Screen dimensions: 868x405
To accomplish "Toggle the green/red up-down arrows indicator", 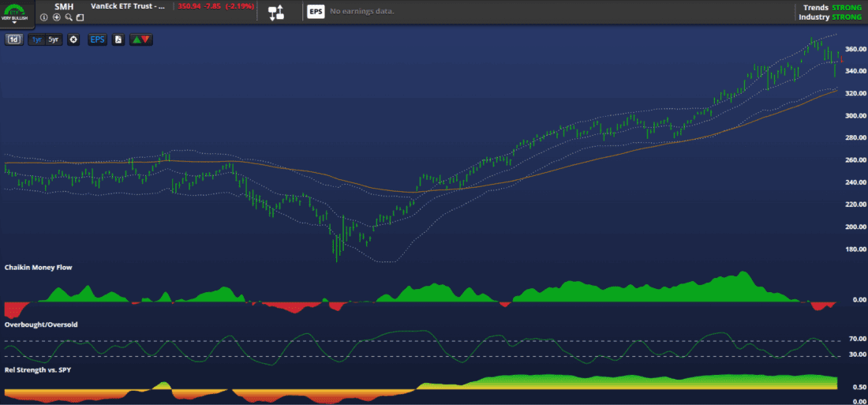I will click(142, 39).
